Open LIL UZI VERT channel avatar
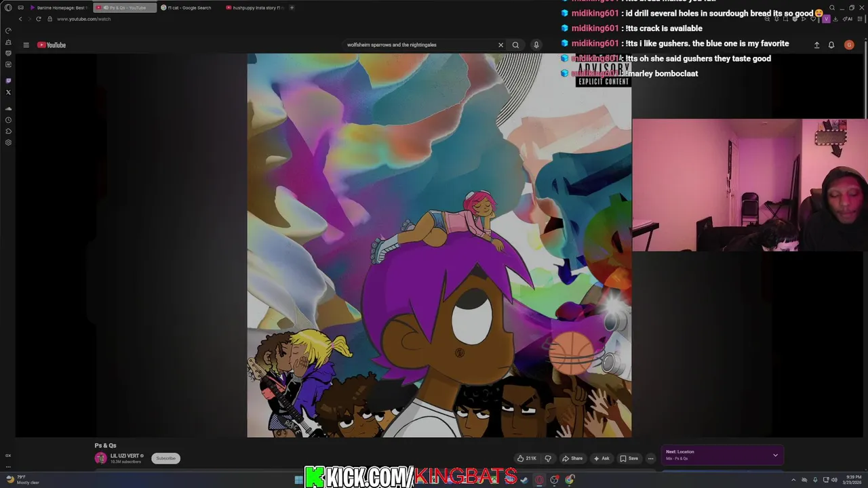The width and height of the screenshot is (868, 488). coord(100,458)
